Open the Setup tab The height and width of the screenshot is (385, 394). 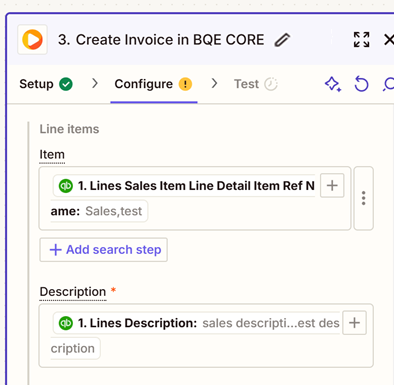tap(46, 84)
